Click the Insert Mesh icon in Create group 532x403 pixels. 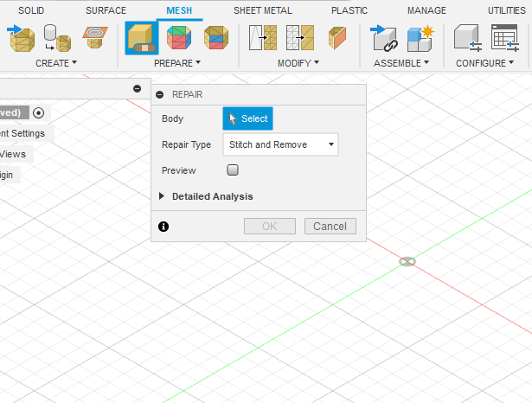(x=22, y=38)
